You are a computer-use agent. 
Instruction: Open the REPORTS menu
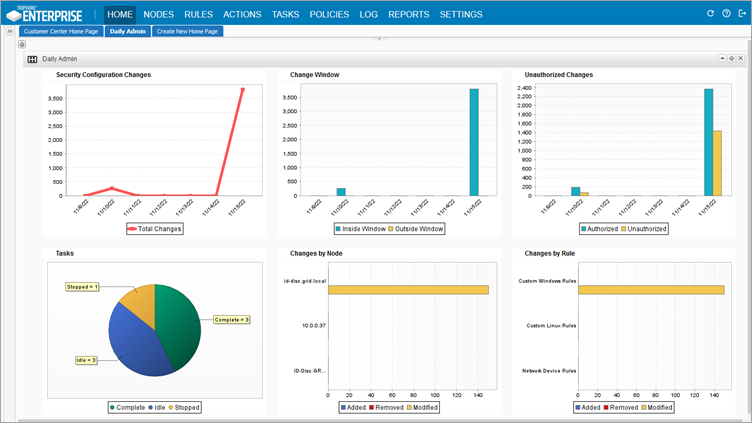pos(408,15)
